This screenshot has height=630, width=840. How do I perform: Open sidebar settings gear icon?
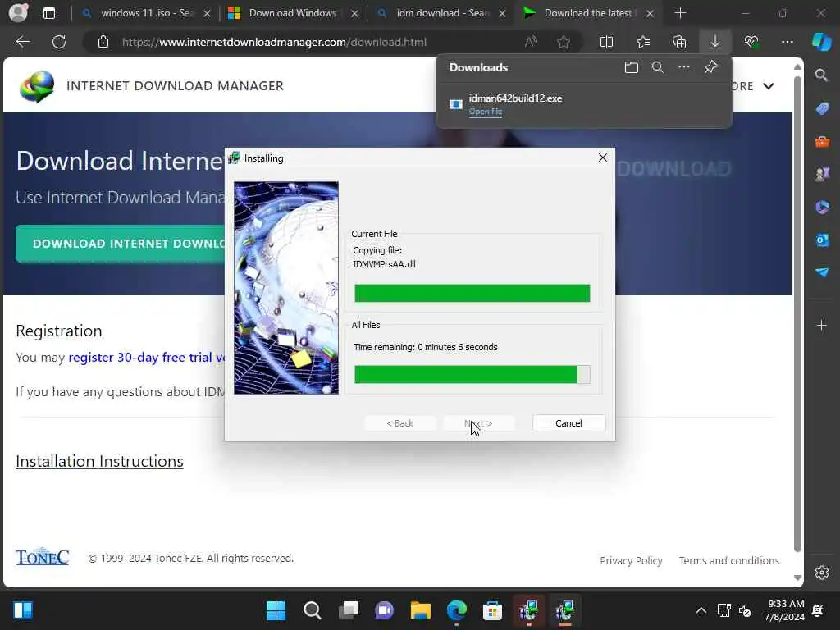point(822,573)
